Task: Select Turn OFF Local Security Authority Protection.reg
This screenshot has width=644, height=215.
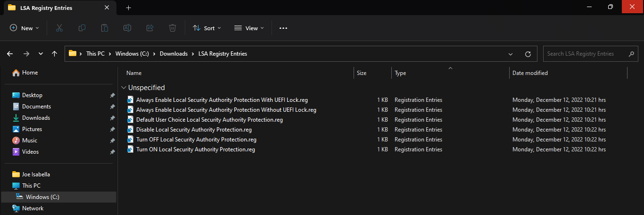Action: (x=196, y=140)
